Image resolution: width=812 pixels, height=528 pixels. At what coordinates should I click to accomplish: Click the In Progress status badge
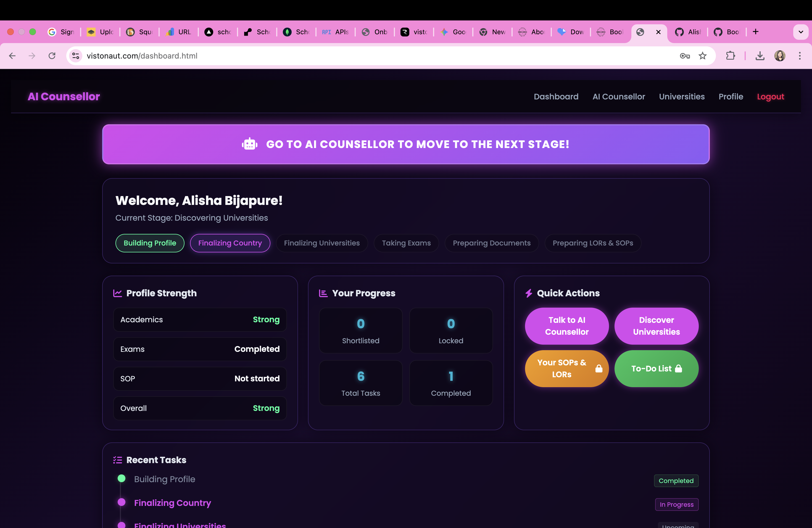point(677,505)
